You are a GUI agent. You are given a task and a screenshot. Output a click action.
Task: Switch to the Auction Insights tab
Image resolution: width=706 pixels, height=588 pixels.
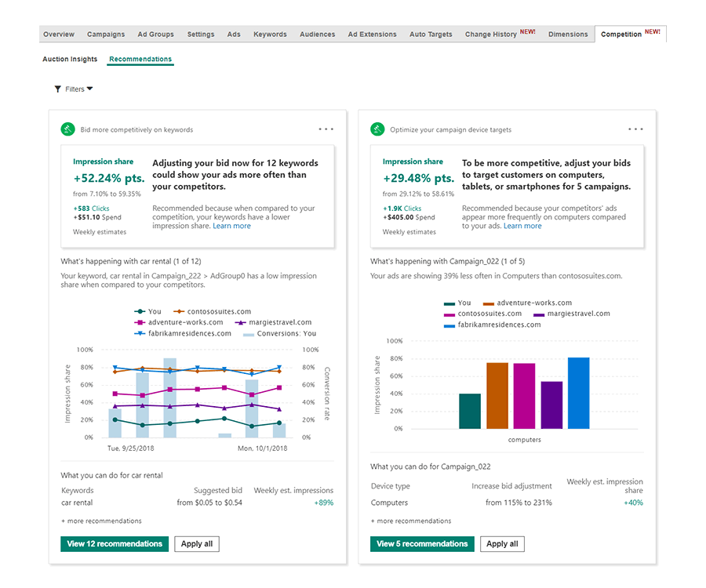click(70, 59)
